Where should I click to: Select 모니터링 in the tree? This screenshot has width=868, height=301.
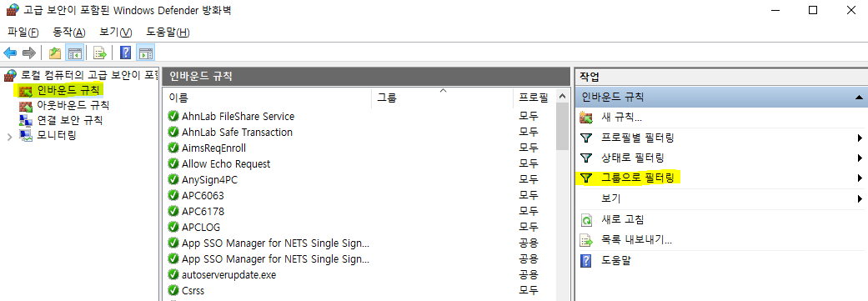56,135
